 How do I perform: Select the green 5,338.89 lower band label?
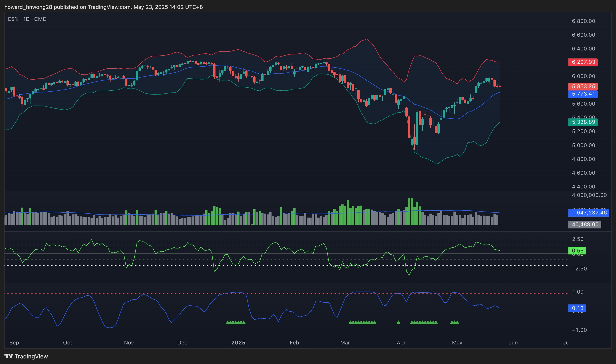click(x=583, y=122)
